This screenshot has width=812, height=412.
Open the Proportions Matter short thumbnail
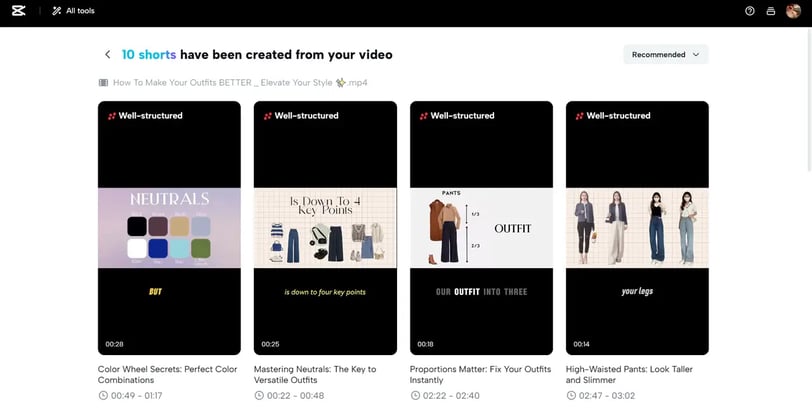[x=481, y=228]
